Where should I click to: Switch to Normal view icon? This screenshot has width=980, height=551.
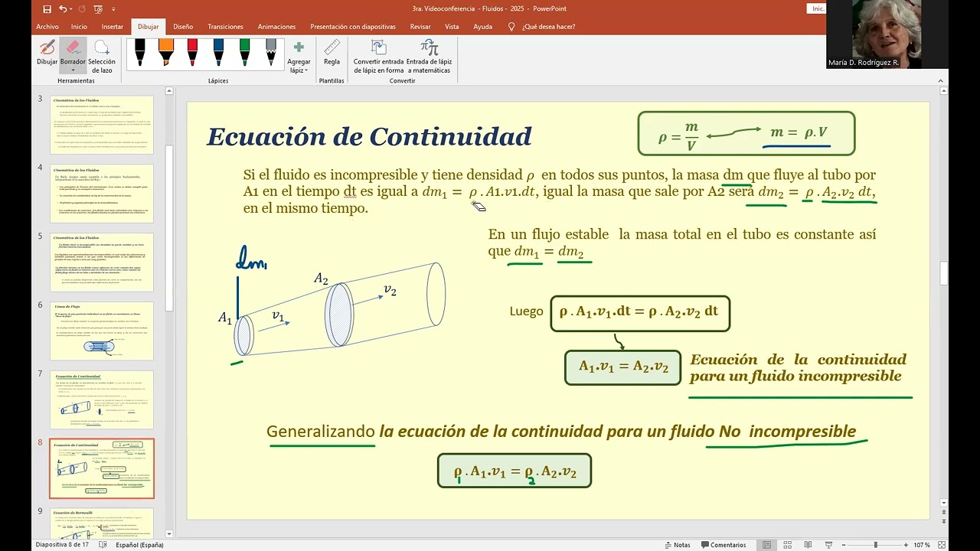(x=767, y=545)
